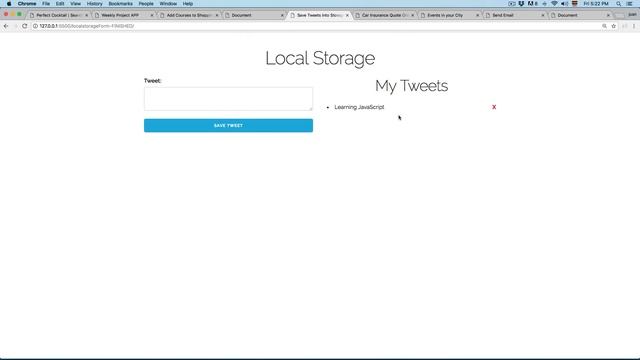
Task: Click the menu bar clock
Action: tap(596, 4)
